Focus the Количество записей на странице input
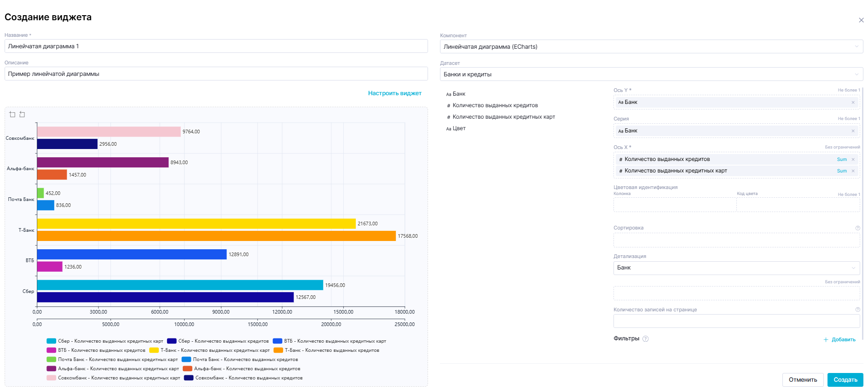The width and height of the screenshot is (868, 390). pyautogui.click(x=736, y=321)
